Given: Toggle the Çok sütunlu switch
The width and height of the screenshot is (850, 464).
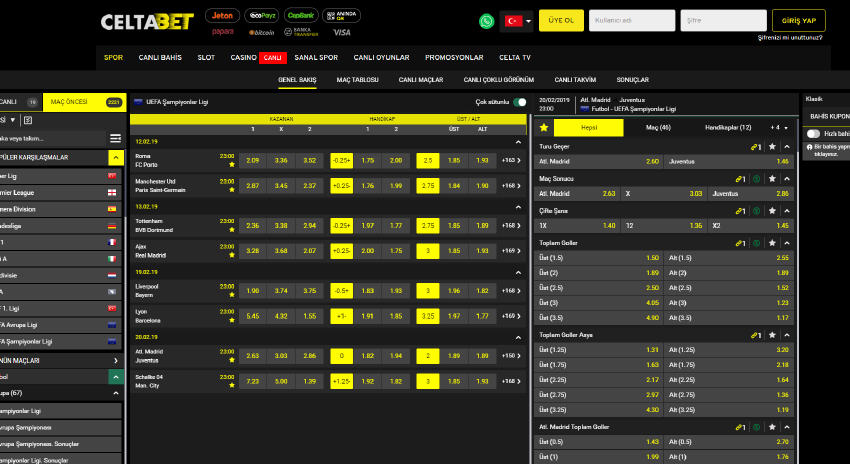Looking at the screenshot, I should coord(520,102).
